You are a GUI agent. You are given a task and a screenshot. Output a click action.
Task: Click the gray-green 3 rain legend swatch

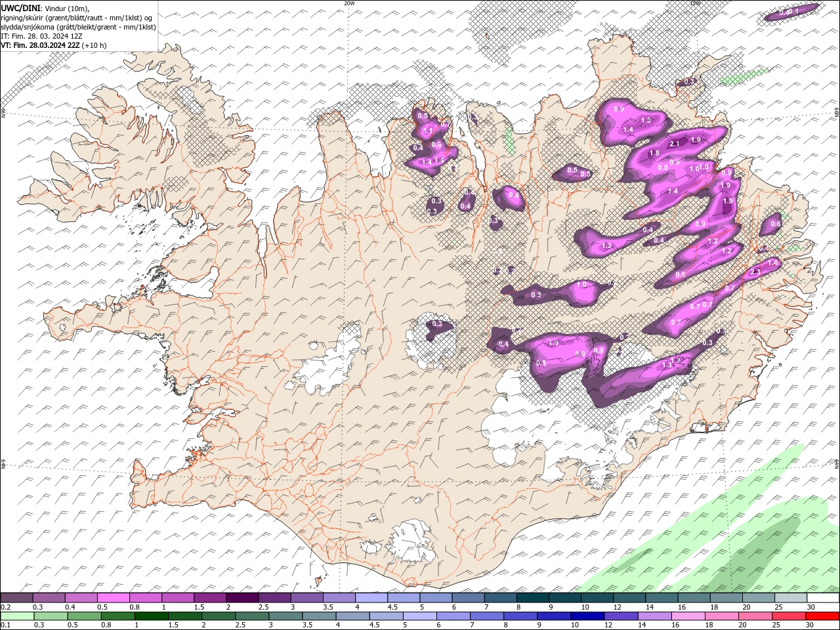pyautogui.click(x=285, y=616)
